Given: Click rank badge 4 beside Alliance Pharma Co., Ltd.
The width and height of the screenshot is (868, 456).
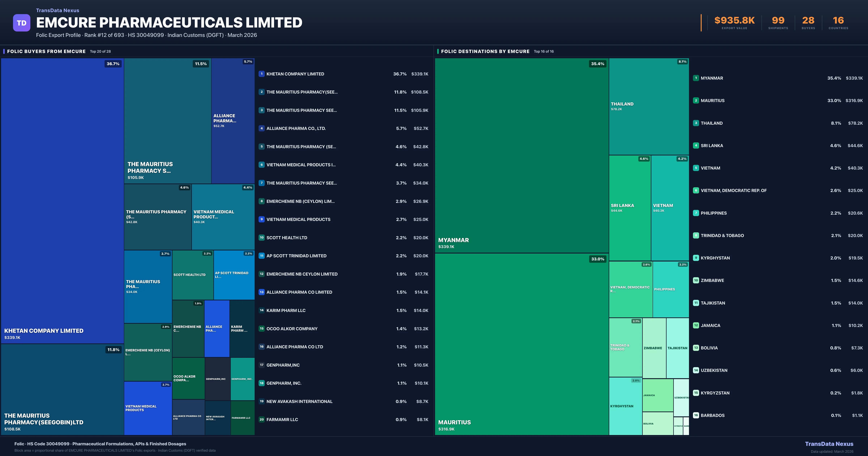Looking at the screenshot, I should tap(261, 128).
